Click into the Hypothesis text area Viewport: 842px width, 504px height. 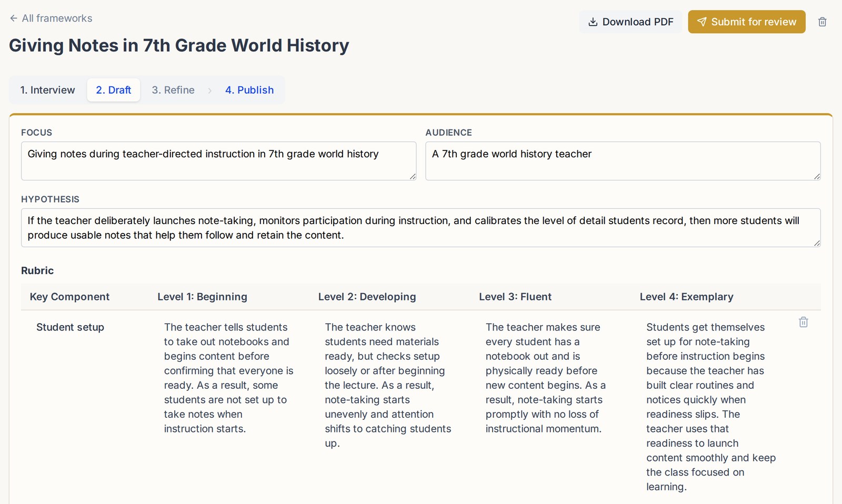(x=420, y=228)
